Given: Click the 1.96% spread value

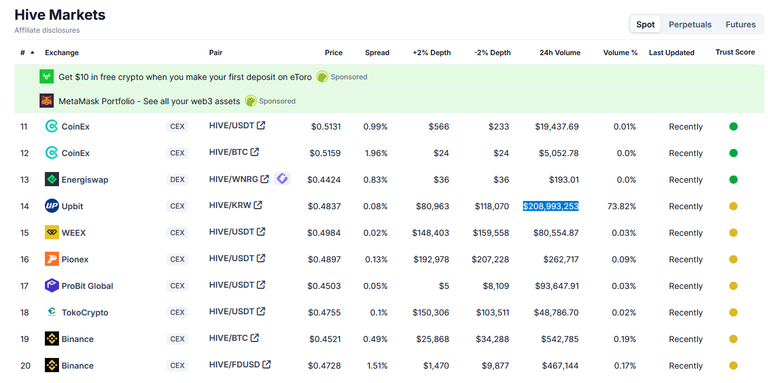Looking at the screenshot, I should coord(376,153).
